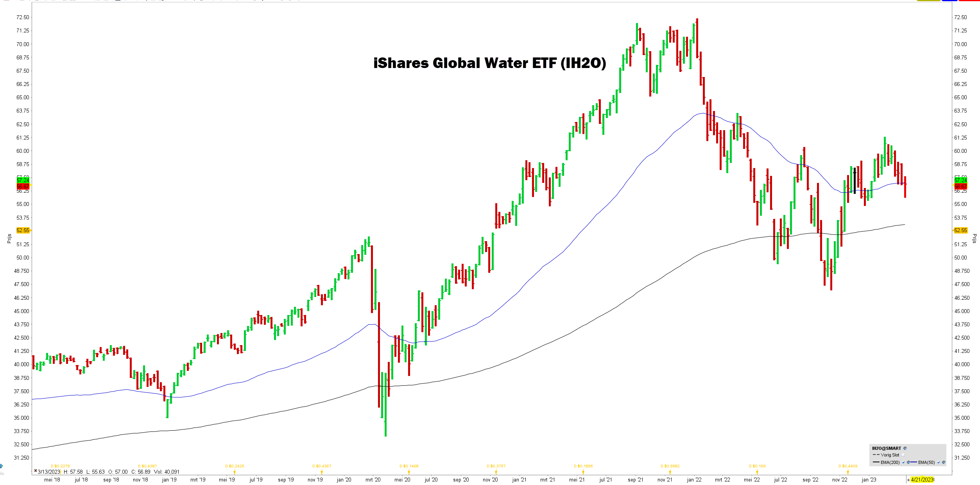This screenshot has width=980, height=485.
Task: Click red 56.67 label on left price axis
Action: coord(23,186)
